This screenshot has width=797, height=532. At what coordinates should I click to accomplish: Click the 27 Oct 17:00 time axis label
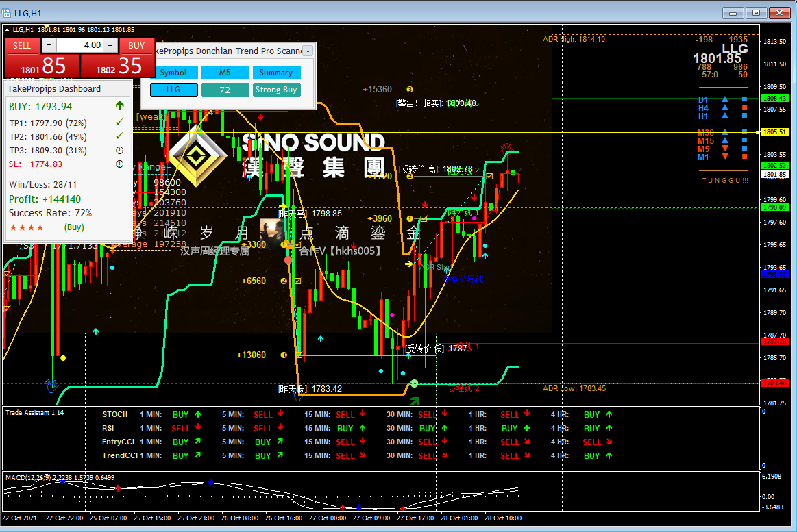point(415,518)
